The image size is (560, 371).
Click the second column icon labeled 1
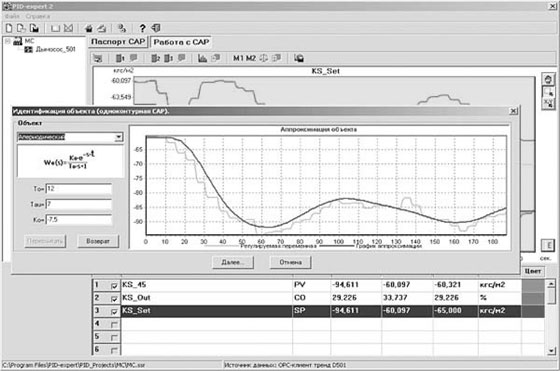click(x=169, y=58)
